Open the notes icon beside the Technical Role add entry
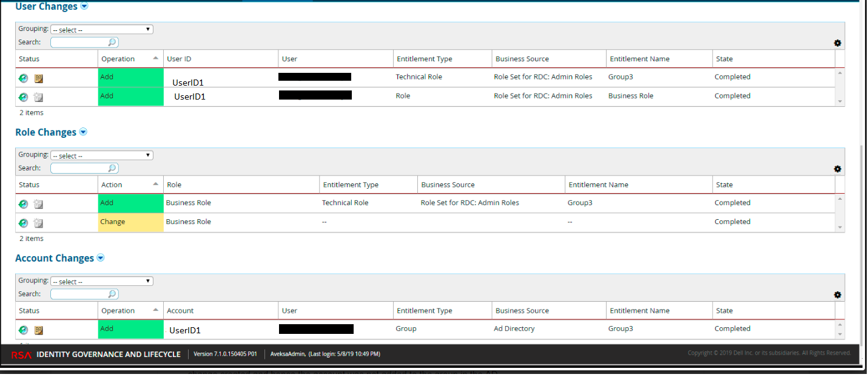 point(38,78)
